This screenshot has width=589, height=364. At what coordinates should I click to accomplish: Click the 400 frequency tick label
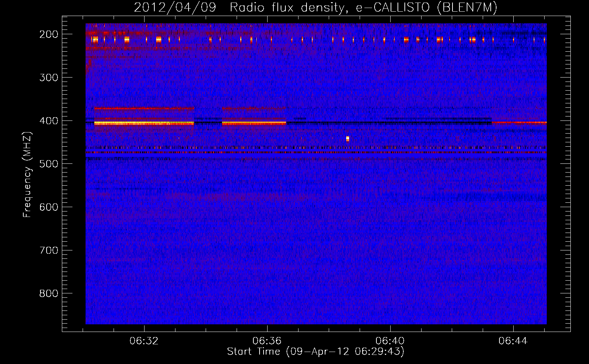pos(49,121)
